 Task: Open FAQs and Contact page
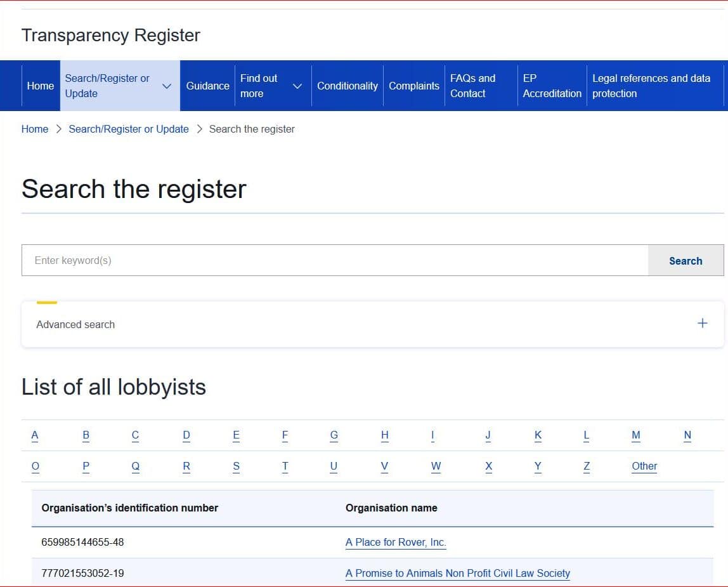pos(472,86)
